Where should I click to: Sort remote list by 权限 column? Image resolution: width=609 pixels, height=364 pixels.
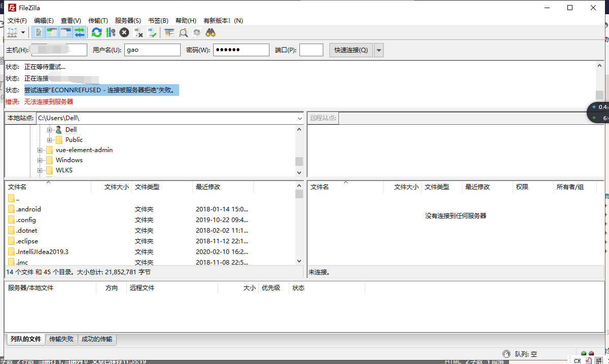click(x=533, y=187)
